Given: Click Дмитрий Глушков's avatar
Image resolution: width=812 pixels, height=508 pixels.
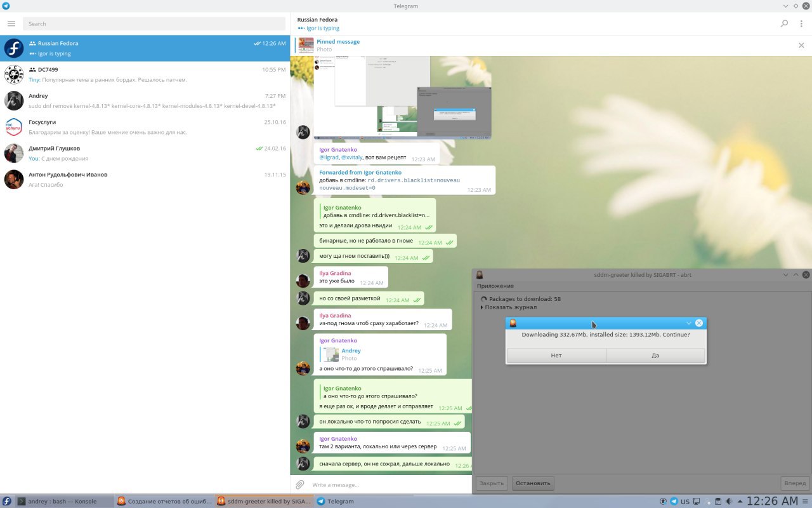Looking at the screenshot, I should point(14,153).
